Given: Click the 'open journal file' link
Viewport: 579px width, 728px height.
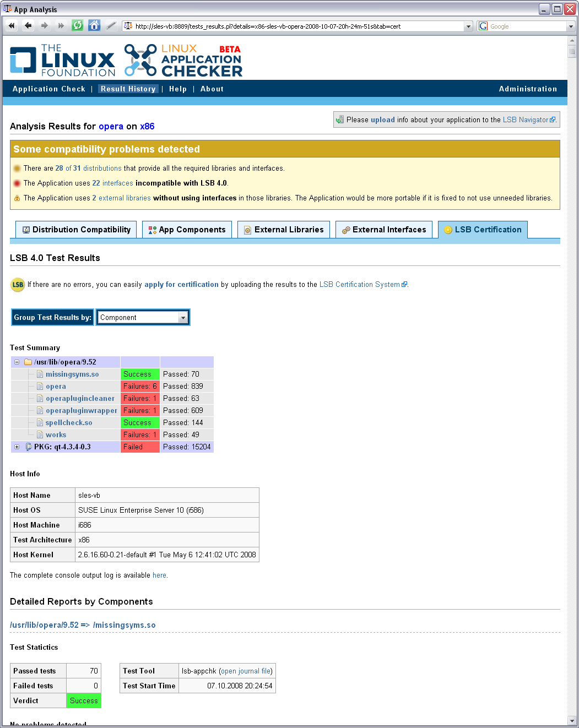Looking at the screenshot, I should (x=246, y=671).
